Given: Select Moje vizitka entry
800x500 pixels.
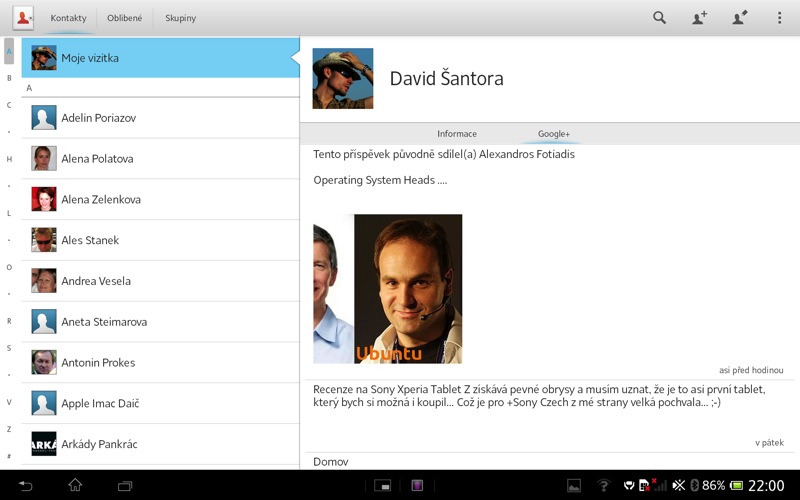Looking at the screenshot, I should coord(160,58).
